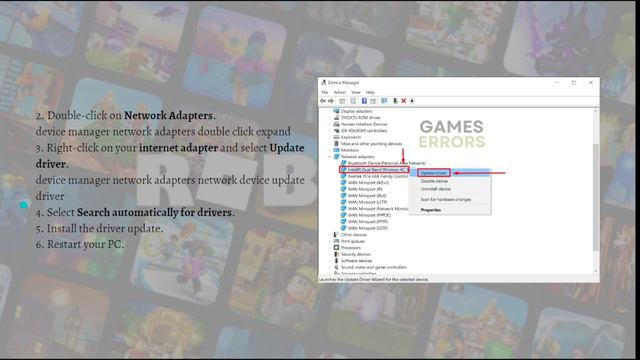This screenshot has height=360, width=640.
Task: Open the Properties sheet toolbar icon
Action: [353, 101]
